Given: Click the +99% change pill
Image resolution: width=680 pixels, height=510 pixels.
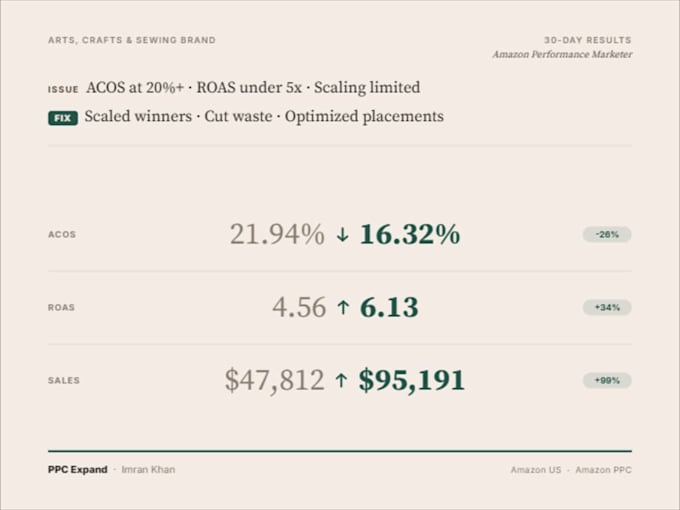Looking at the screenshot, I should click(607, 380).
